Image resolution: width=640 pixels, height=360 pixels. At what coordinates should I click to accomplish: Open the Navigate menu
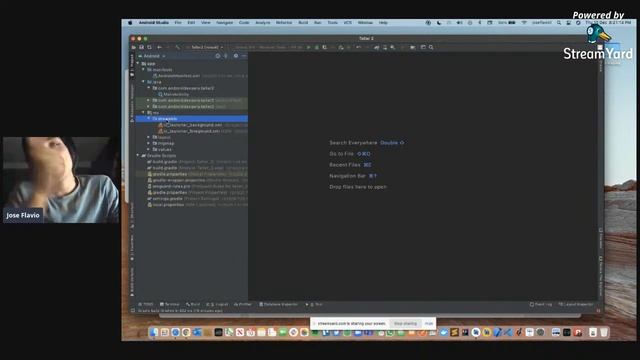coord(224,23)
